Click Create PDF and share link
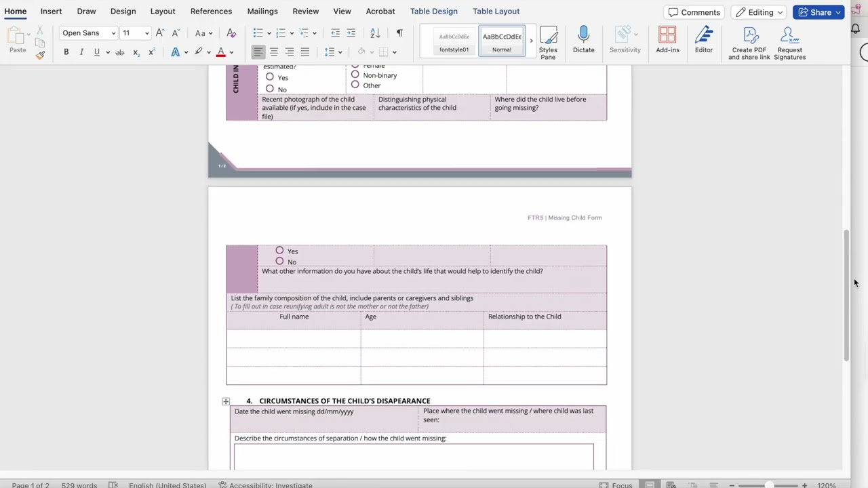Screen dimensions: 868x488 pyautogui.click(x=749, y=43)
